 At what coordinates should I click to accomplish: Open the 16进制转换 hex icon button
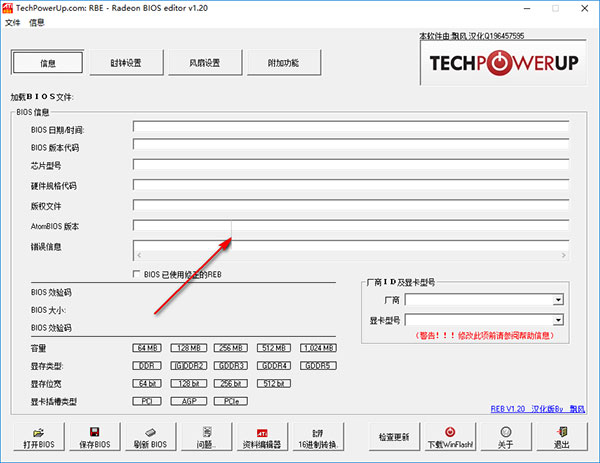[318, 437]
